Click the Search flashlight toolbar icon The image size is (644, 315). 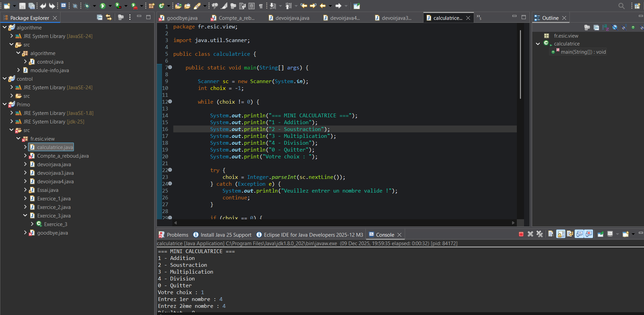pyautogui.click(x=197, y=6)
